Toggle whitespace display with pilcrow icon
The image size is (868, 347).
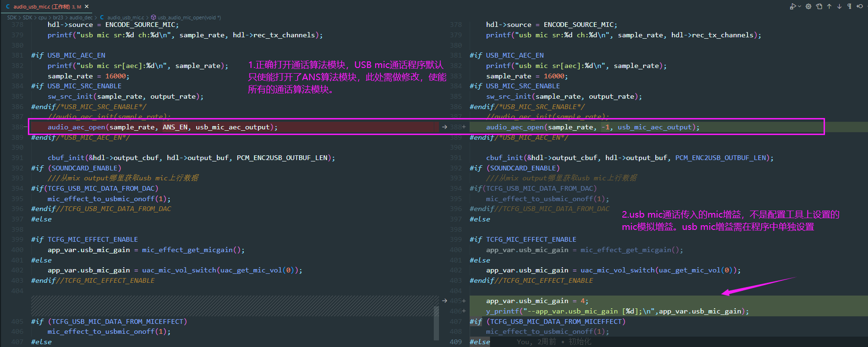click(x=849, y=7)
